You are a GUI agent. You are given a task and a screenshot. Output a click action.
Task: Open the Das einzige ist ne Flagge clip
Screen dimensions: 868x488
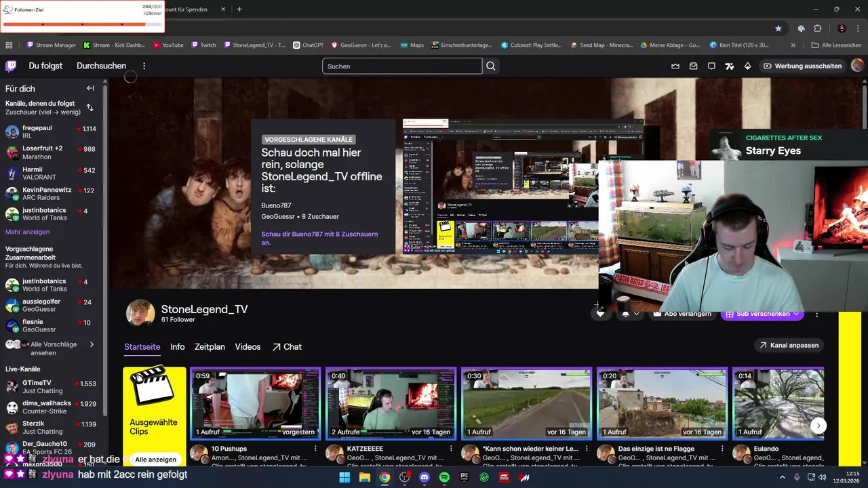click(x=662, y=403)
